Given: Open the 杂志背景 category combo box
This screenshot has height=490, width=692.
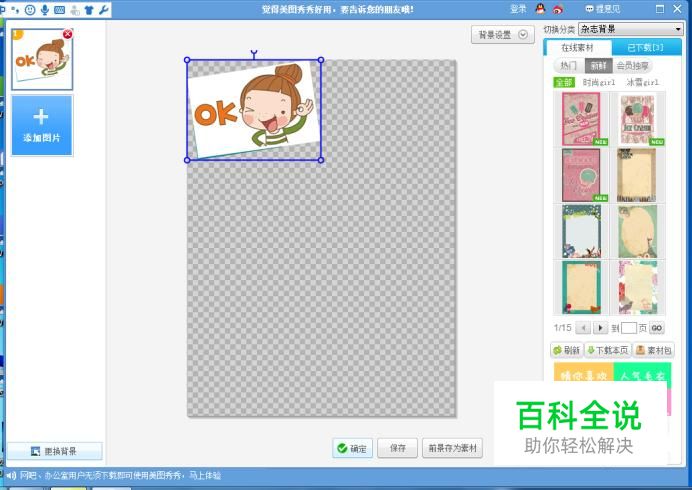Looking at the screenshot, I should (x=631, y=29).
